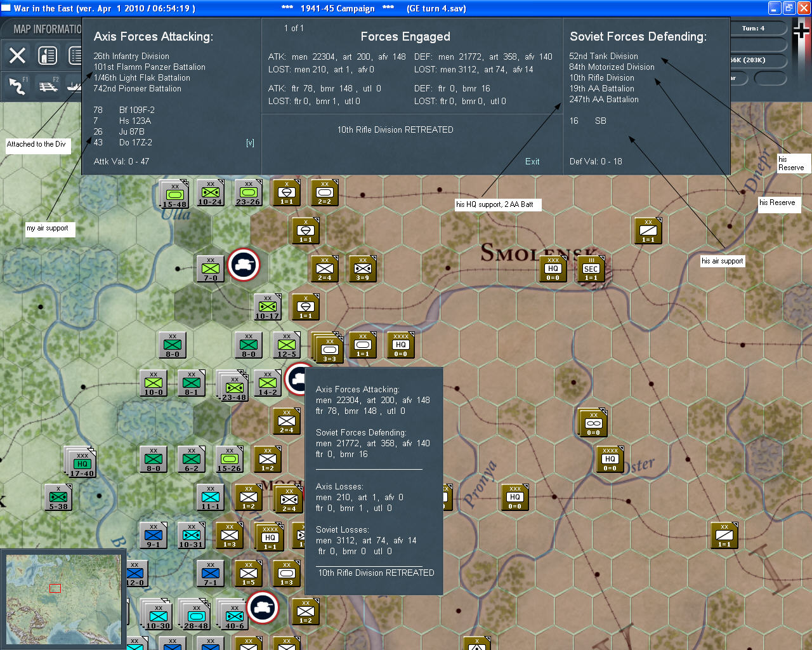Image resolution: width=812 pixels, height=650 pixels.
Task: Click the '1/46th Light Flak Battalion' entry
Action: (x=142, y=77)
